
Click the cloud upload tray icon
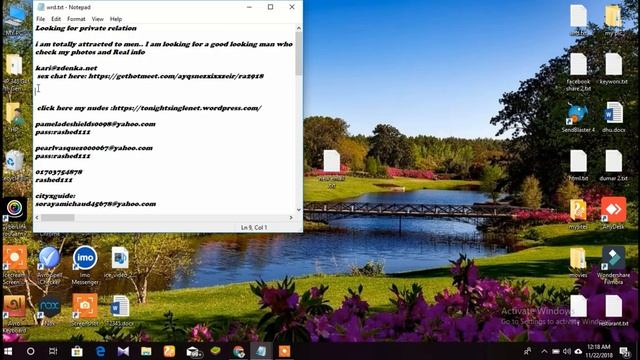click(578, 351)
